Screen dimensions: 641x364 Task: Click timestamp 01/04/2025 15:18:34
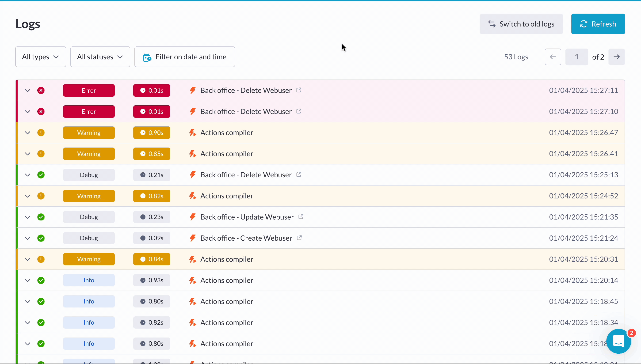coord(583,323)
